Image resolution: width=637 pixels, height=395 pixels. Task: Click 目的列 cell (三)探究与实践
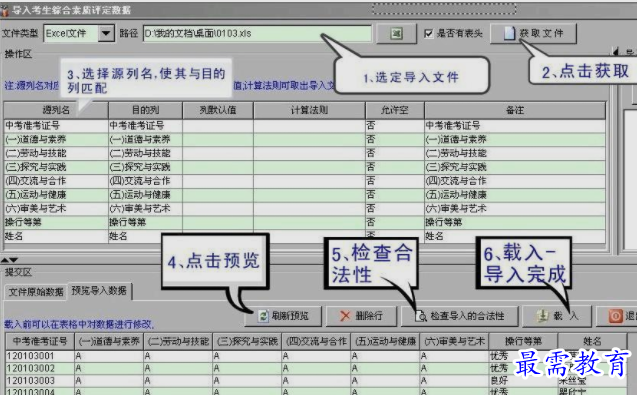click(x=145, y=167)
